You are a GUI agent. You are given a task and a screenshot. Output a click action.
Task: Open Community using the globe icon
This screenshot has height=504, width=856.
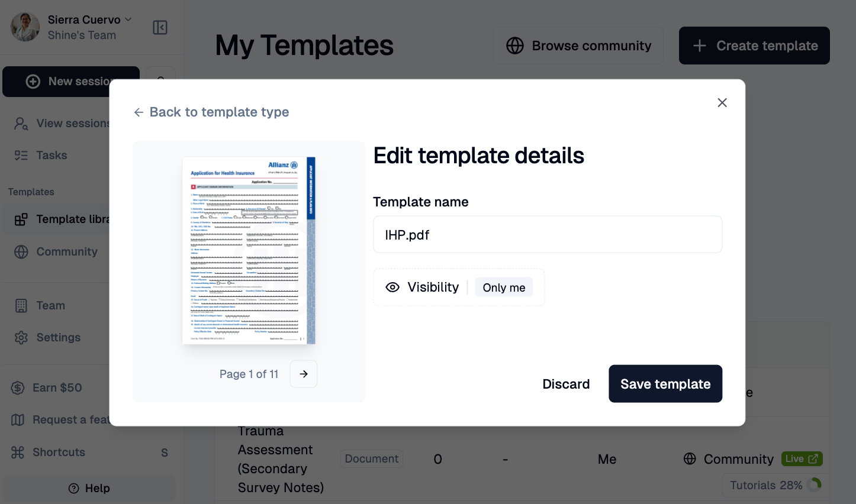(x=21, y=251)
